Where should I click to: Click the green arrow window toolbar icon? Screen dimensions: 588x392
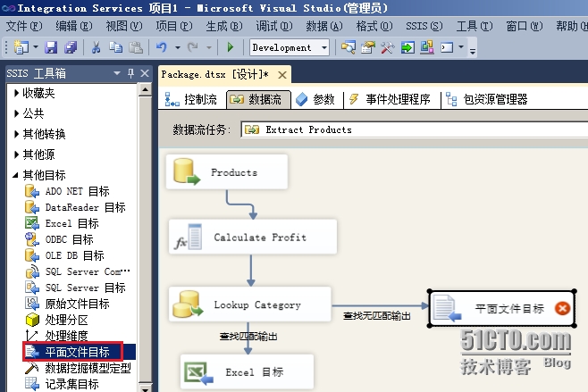coord(407,47)
